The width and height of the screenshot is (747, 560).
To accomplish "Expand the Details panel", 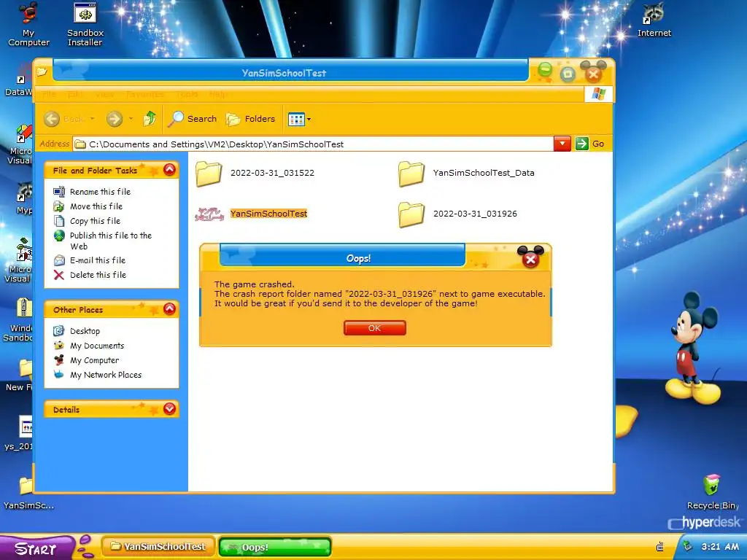I will point(169,408).
